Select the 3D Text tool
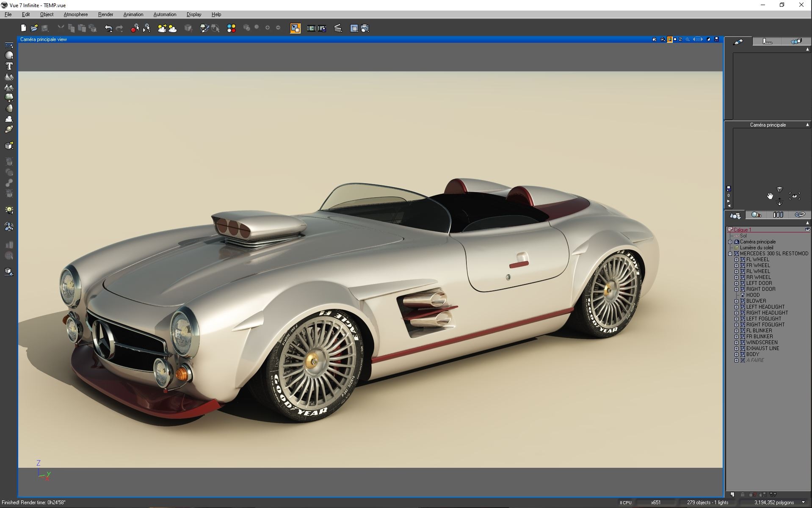Viewport: 812px width, 508px height. (x=9, y=66)
